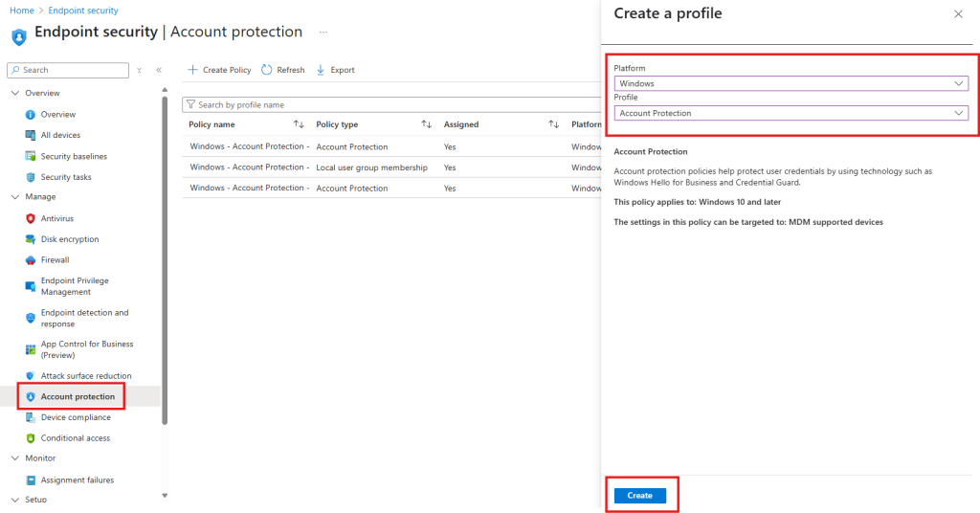This screenshot has height=513, width=980.
Task: Collapse the Overview section chevron
Action: click(15, 93)
